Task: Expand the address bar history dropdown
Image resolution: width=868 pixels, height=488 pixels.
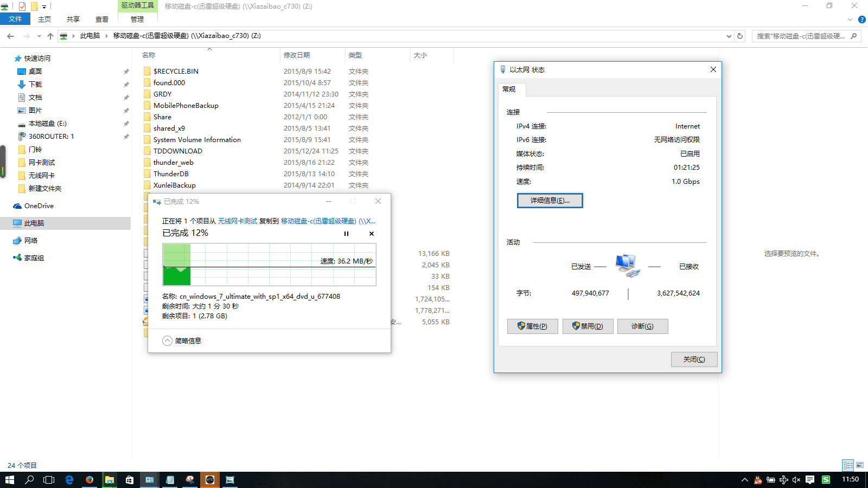Action: pos(729,36)
